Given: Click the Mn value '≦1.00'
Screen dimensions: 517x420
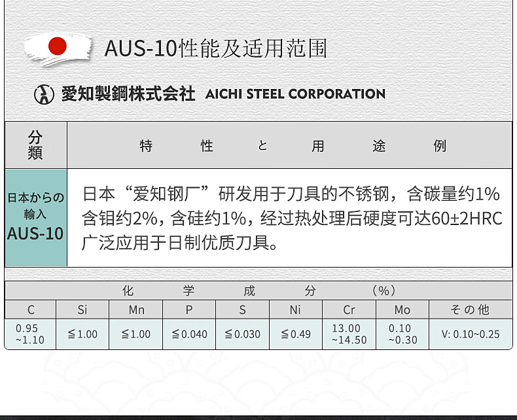Looking at the screenshot, I should point(136,334).
